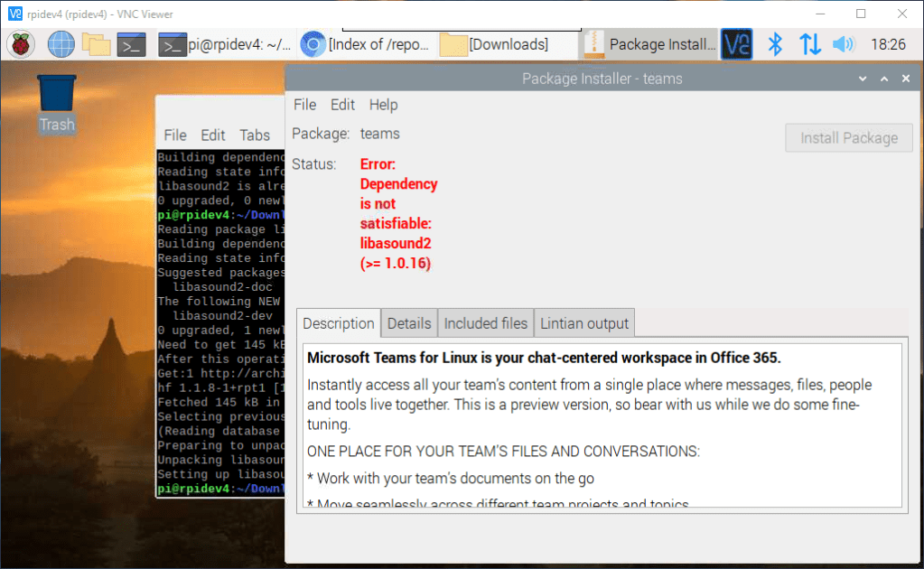
Task: Click the VNC Server tray icon
Action: click(736, 43)
